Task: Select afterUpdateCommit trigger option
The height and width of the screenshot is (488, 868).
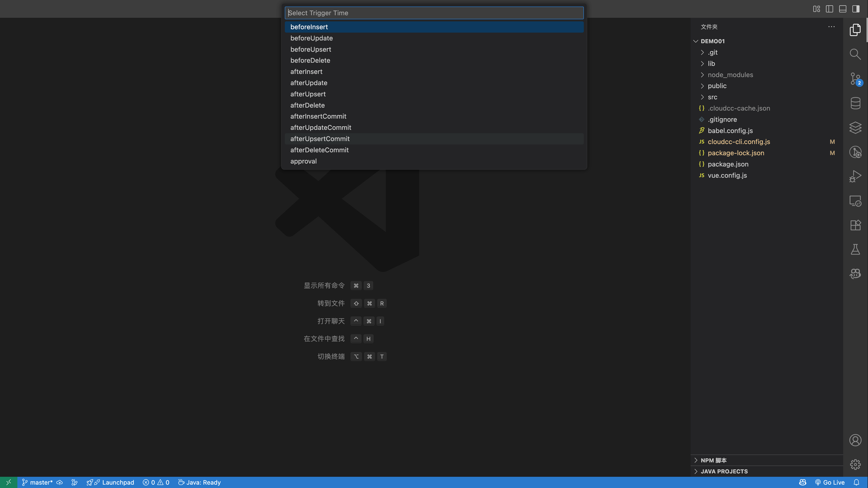Action: (321, 128)
